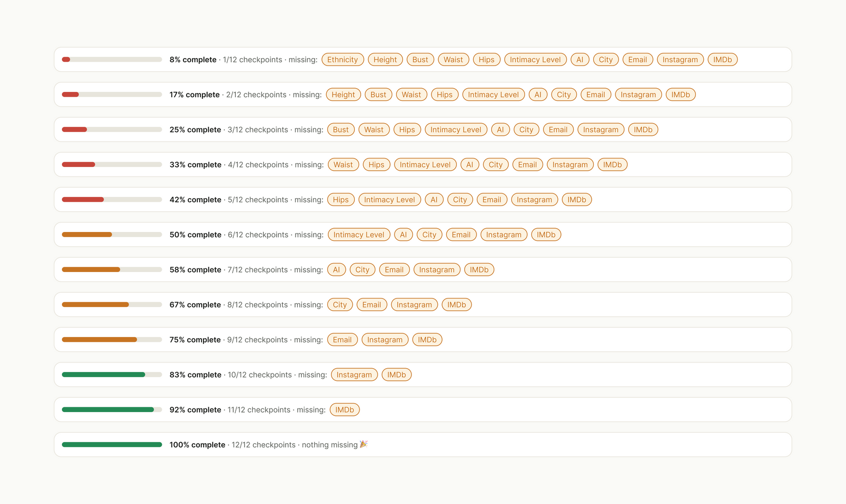Screen dimensions: 846x504
Task: Click the Hips chip in the 42% row
Action: [341, 200]
